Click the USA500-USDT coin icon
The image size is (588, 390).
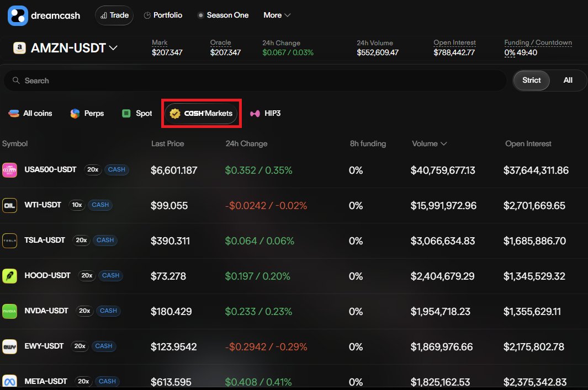pos(9,170)
